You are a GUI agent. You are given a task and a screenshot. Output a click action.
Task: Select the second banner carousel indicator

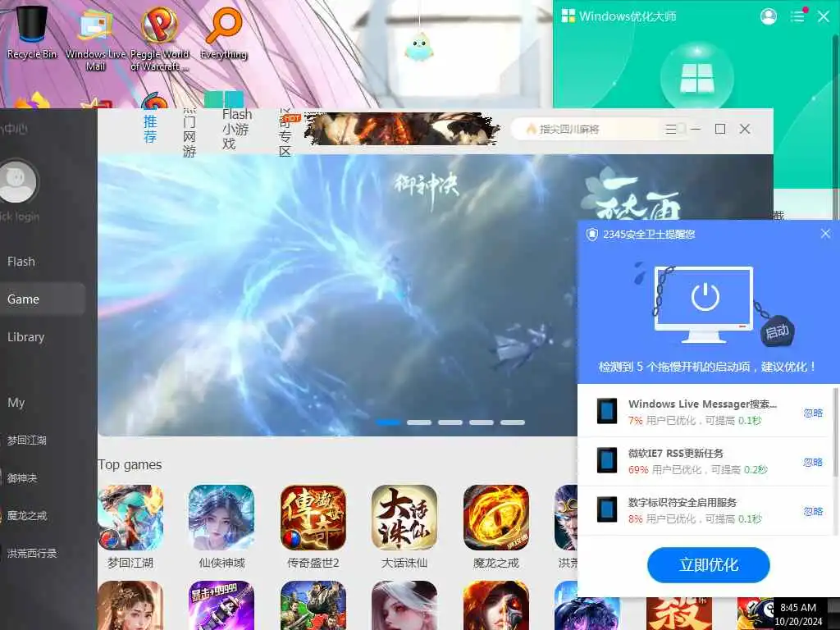tap(419, 422)
